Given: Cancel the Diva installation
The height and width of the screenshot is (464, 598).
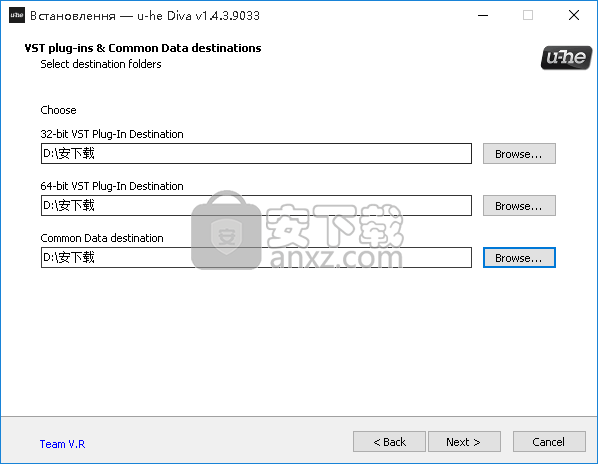Looking at the screenshot, I should tap(549, 442).
